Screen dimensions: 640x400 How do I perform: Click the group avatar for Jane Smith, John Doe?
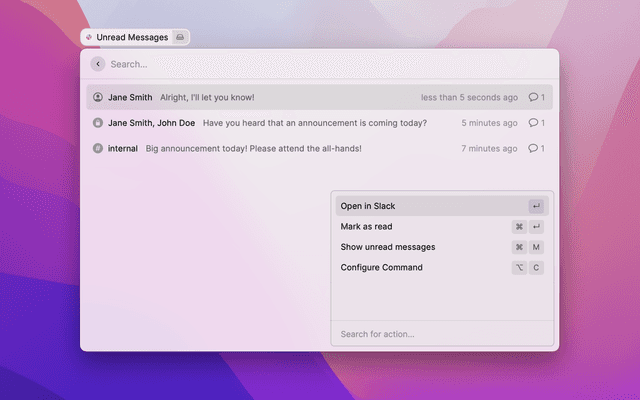[98, 123]
